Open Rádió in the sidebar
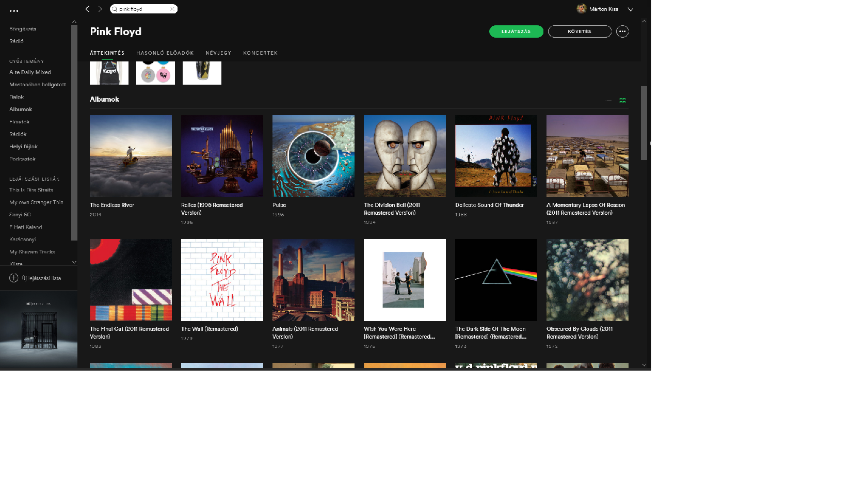 [17, 41]
